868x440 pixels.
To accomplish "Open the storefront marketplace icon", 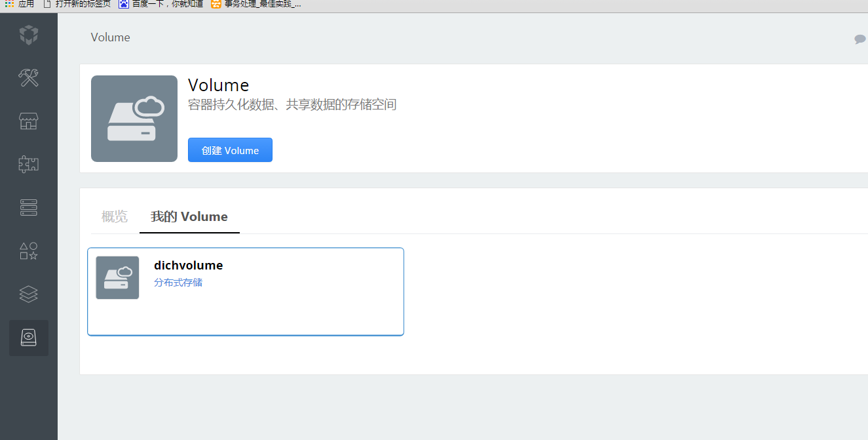I will 29,121.
